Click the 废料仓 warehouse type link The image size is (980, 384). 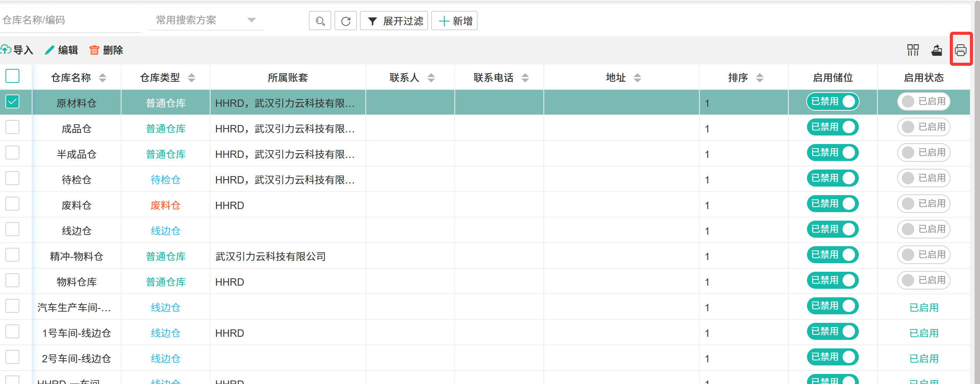[165, 206]
